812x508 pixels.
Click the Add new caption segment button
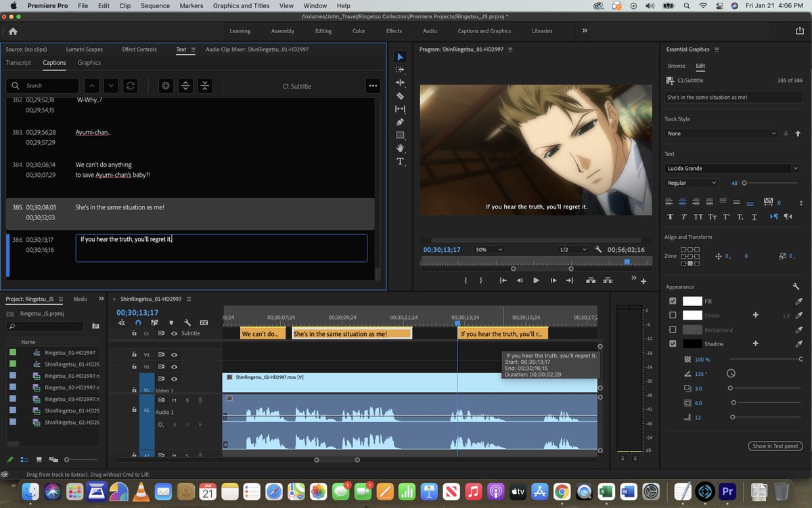tap(166, 86)
